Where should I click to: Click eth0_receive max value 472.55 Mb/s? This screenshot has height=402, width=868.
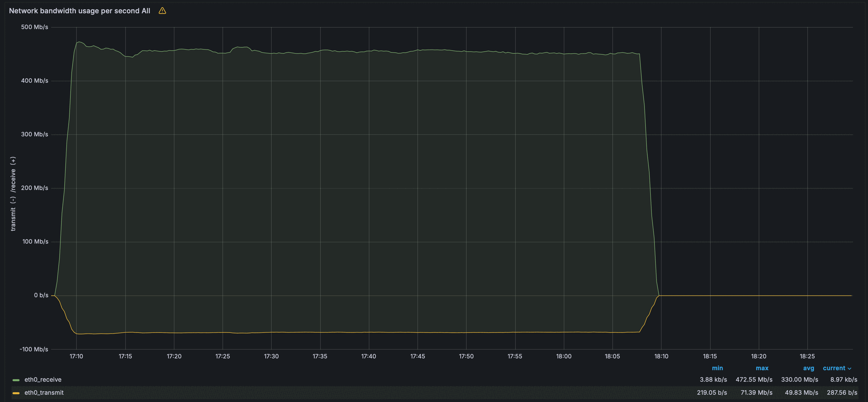754,380
